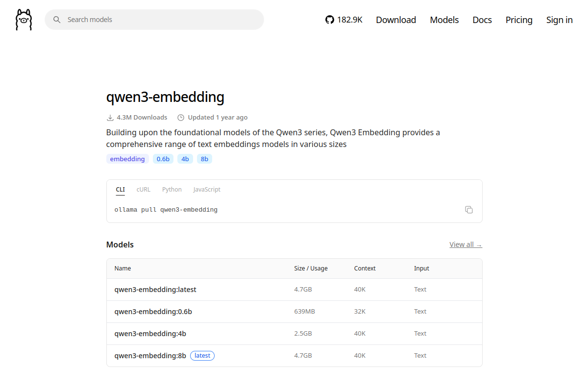588x392 pixels.
Task: Click the updated clock icon
Action: (181, 118)
